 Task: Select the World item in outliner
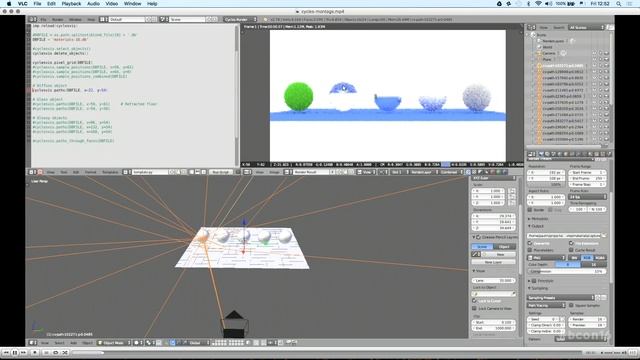[x=547, y=47]
